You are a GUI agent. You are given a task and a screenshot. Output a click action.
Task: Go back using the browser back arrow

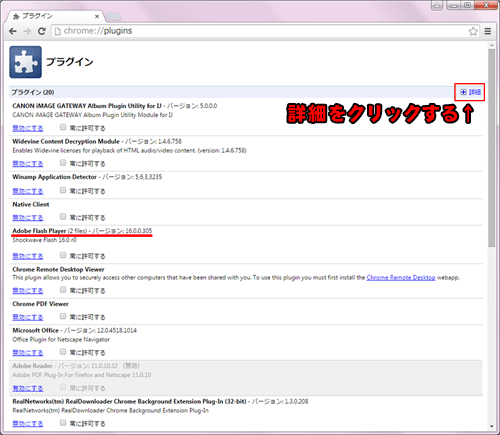tap(13, 31)
